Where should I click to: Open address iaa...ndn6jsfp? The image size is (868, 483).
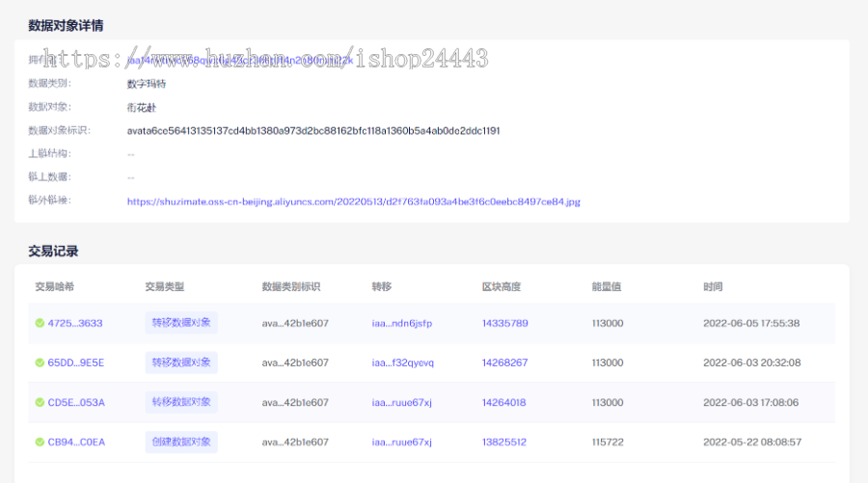tap(402, 323)
